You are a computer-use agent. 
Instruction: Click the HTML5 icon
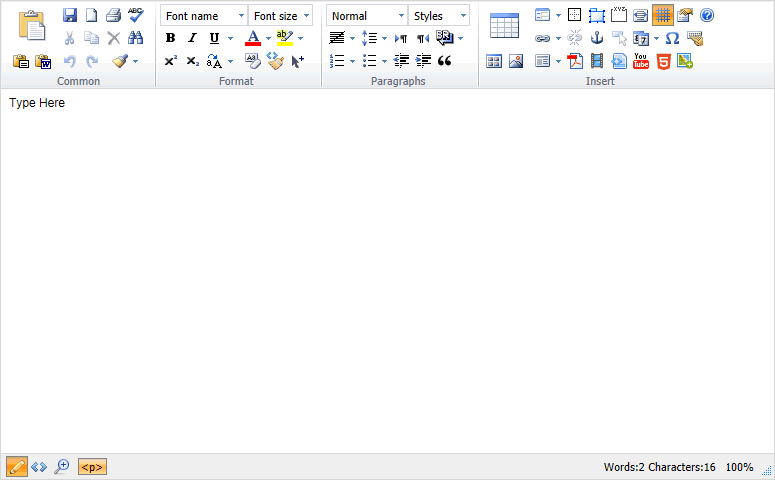663,61
